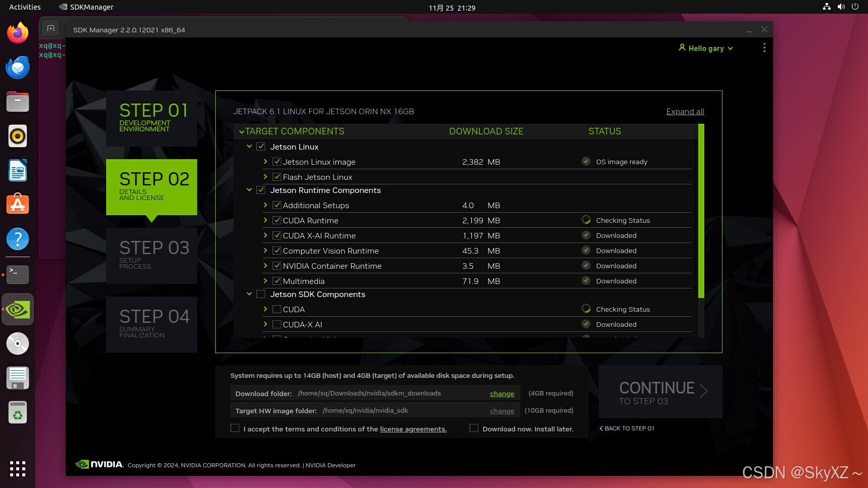Viewport: 868px width, 488px height.
Task: Expand the CUDA SDK component row
Action: [265, 309]
